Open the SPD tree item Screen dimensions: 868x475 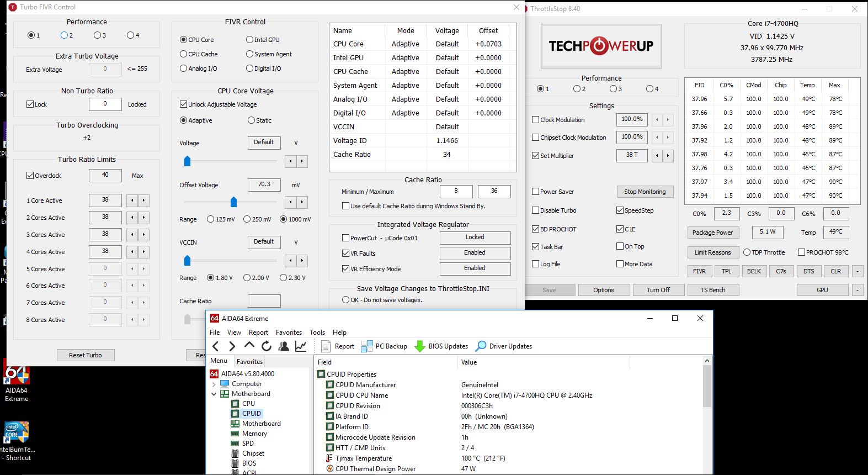[x=243, y=444]
